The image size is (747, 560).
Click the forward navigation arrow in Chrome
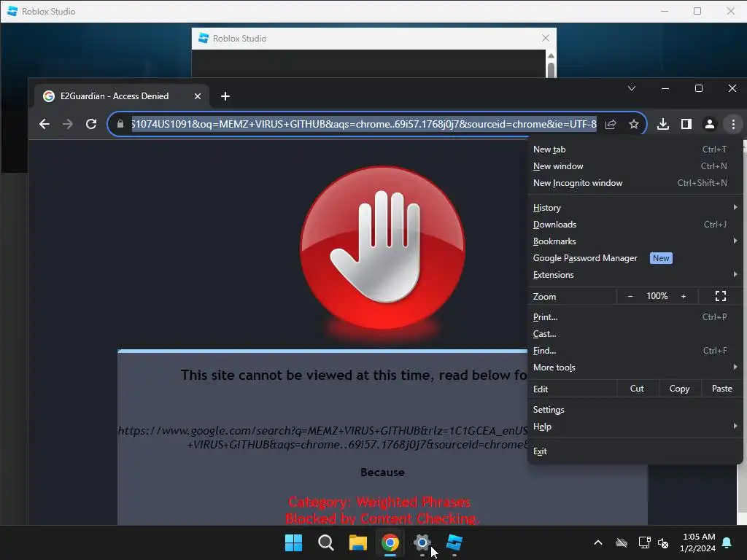click(68, 124)
